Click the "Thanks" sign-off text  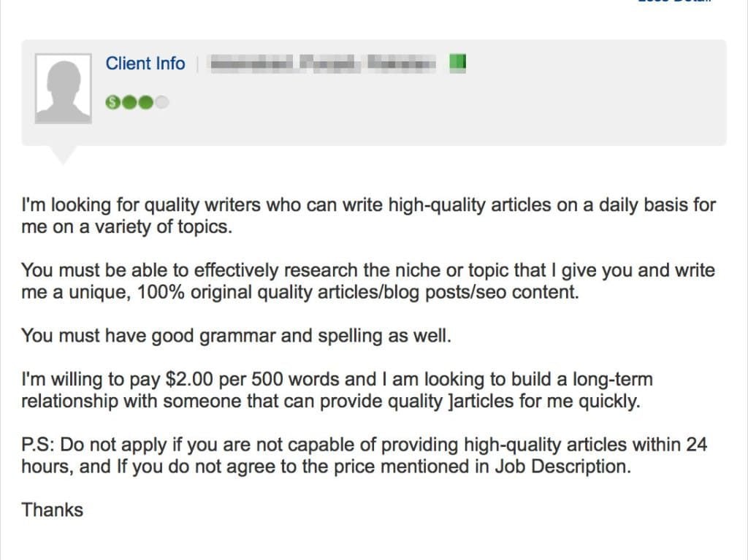[x=53, y=510]
